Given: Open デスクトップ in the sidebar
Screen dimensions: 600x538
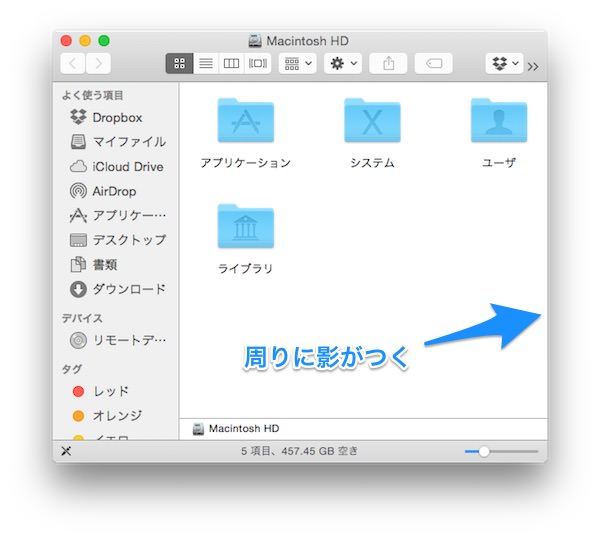Looking at the screenshot, I should pyautogui.click(x=115, y=240).
